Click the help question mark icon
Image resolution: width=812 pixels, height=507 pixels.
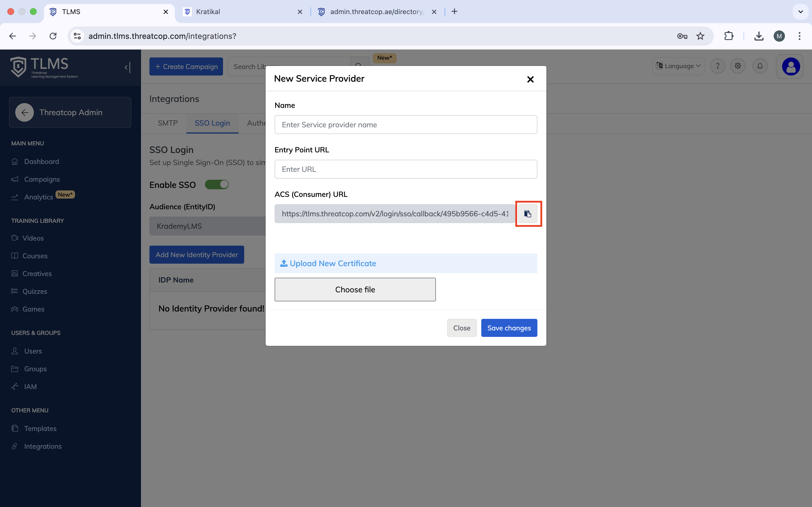point(717,66)
